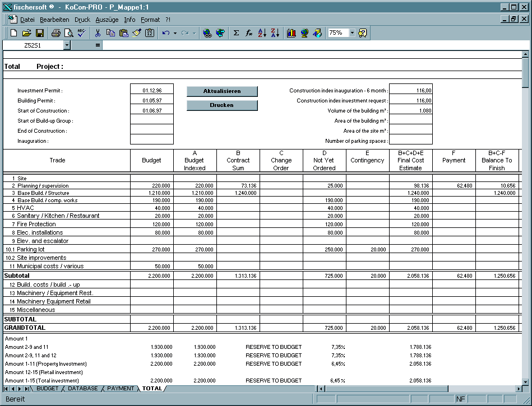This screenshot has width=532, height=406.
Task: Launch the Chart Wizard icon
Action: point(291,33)
